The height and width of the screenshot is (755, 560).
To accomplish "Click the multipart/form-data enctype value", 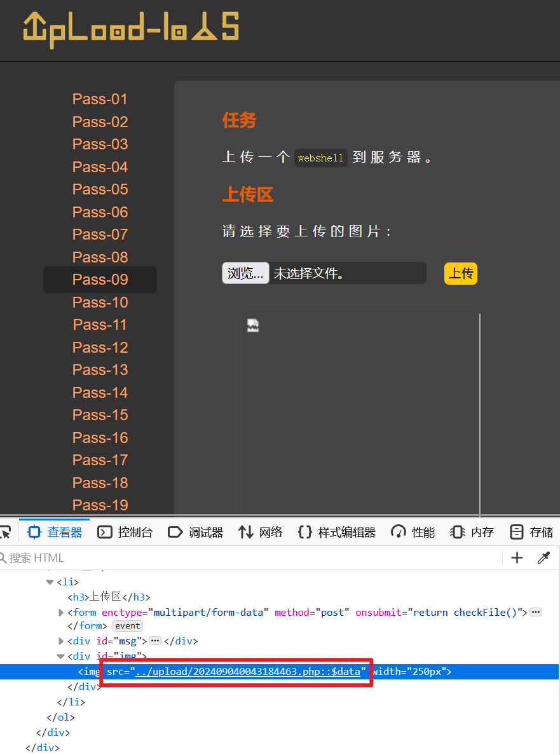I will click(208, 613).
